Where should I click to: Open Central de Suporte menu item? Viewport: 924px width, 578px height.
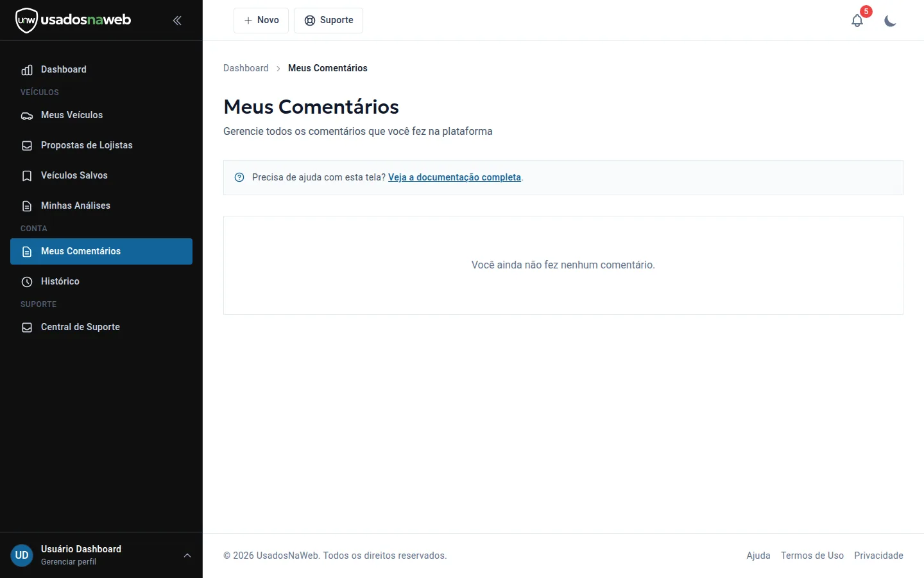tap(101, 327)
